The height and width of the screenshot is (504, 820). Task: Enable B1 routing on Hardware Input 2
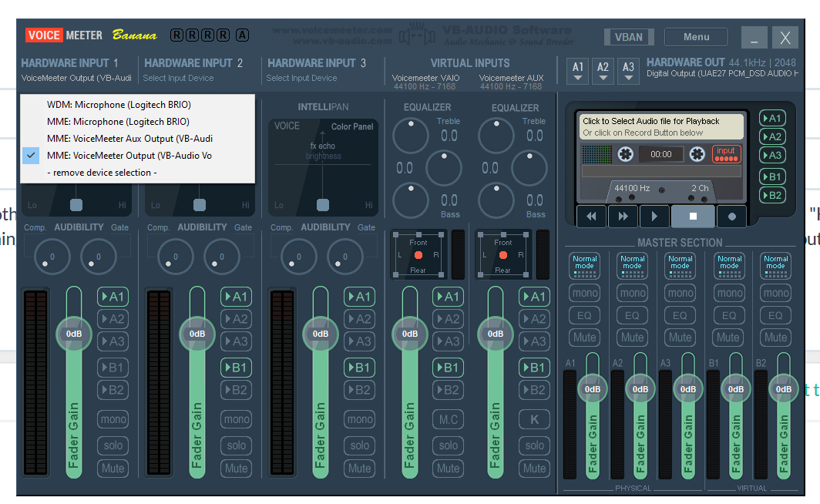pos(237,368)
